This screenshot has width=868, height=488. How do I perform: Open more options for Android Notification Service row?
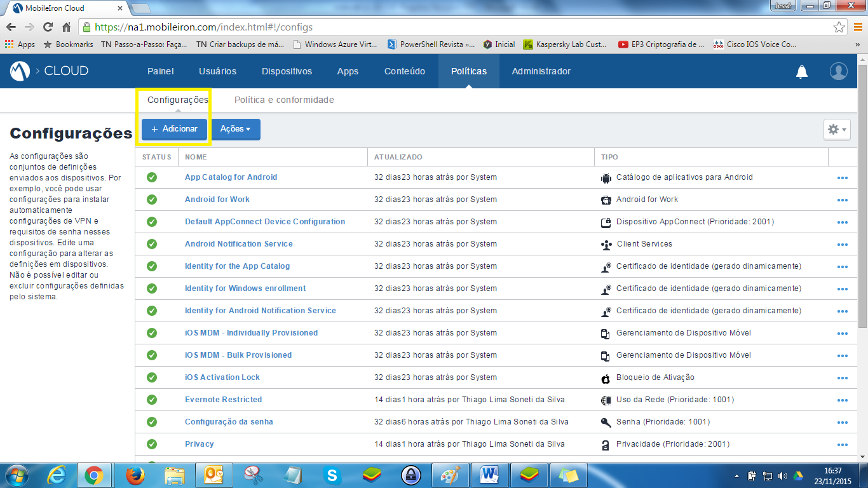[x=843, y=245]
